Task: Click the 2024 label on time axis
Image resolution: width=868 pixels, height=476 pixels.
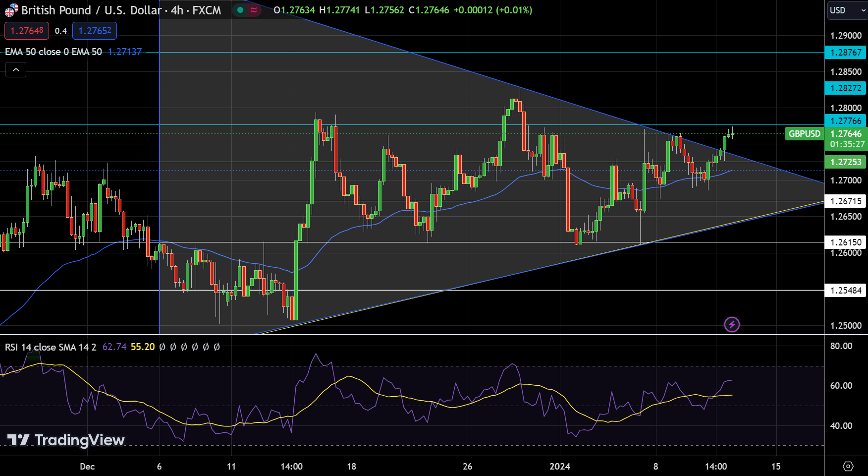Action: [560, 466]
